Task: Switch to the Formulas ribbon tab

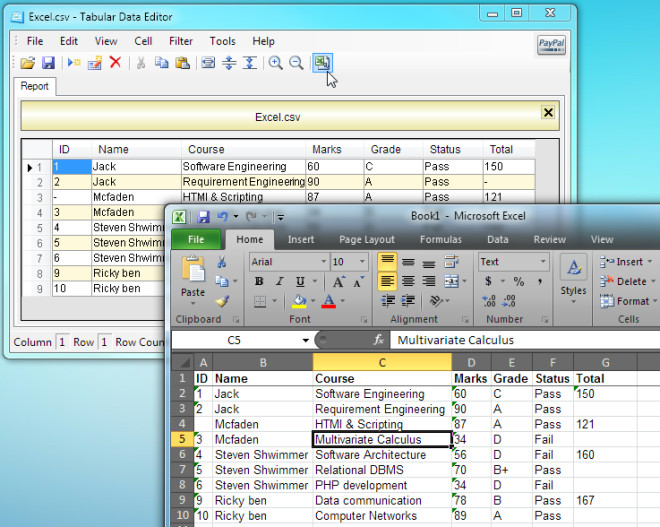Action: tap(441, 240)
